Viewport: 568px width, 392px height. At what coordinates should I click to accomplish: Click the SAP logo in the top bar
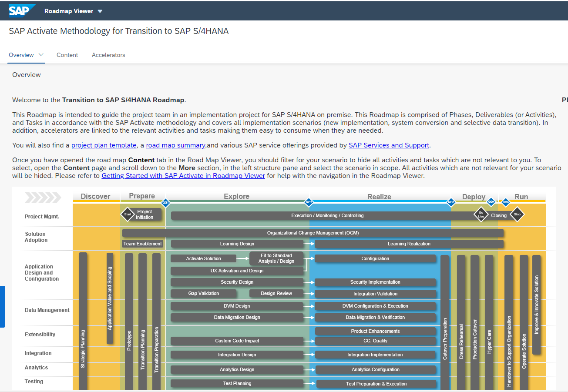[x=21, y=10]
